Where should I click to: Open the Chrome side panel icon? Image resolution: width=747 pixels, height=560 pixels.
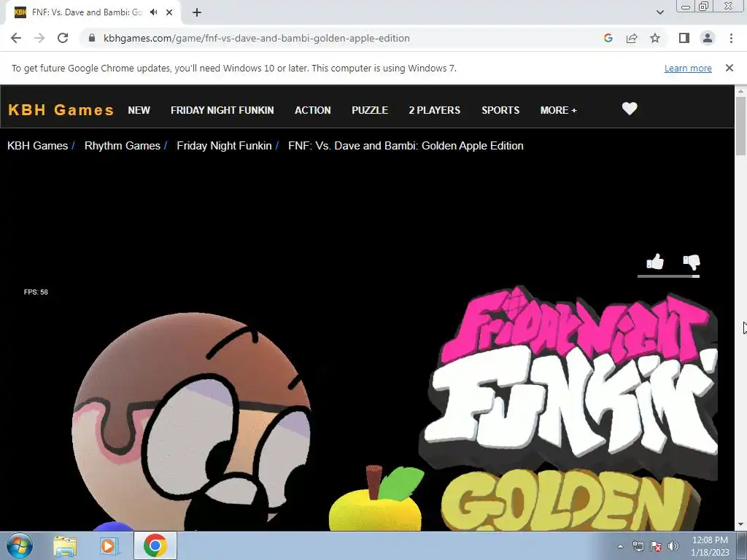point(684,38)
